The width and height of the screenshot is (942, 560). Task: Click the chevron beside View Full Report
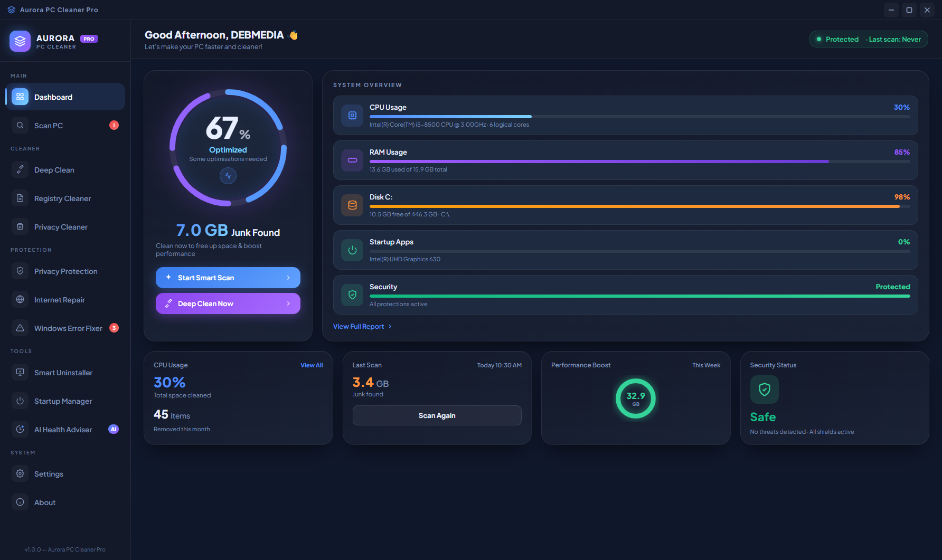[390, 327]
